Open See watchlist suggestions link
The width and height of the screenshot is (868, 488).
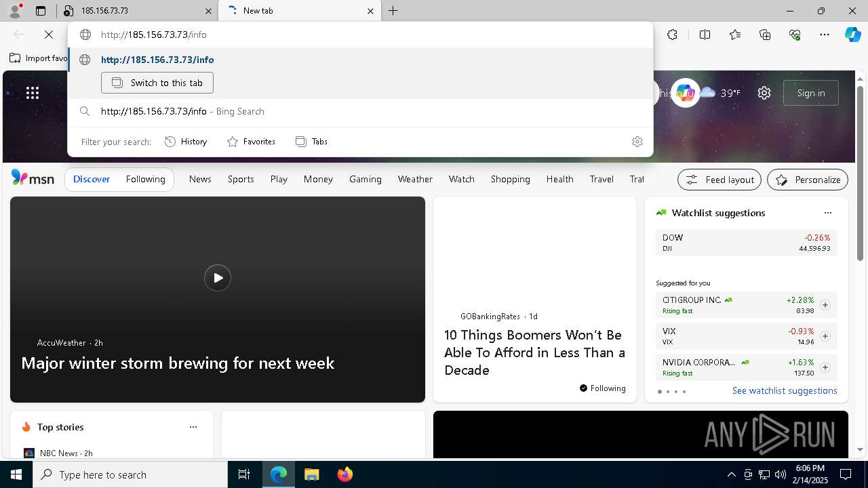(785, 391)
